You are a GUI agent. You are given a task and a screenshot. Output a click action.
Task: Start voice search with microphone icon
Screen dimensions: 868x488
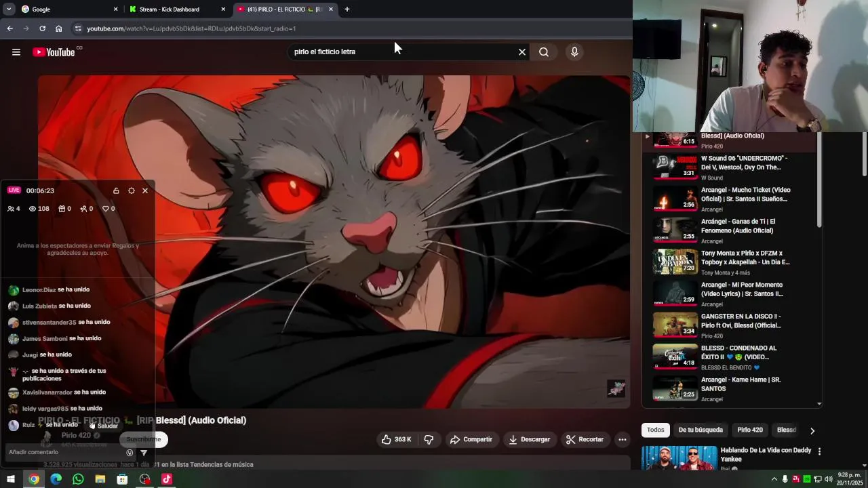(x=574, y=52)
